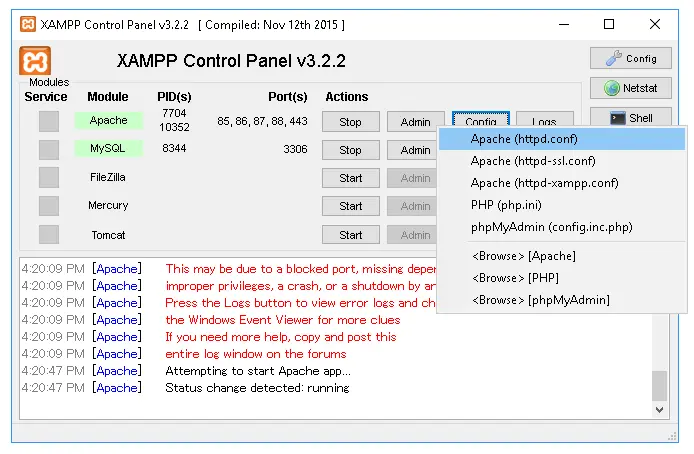Click Apache row Config button
Viewport: 694px width, 454px height.
click(x=481, y=119)
